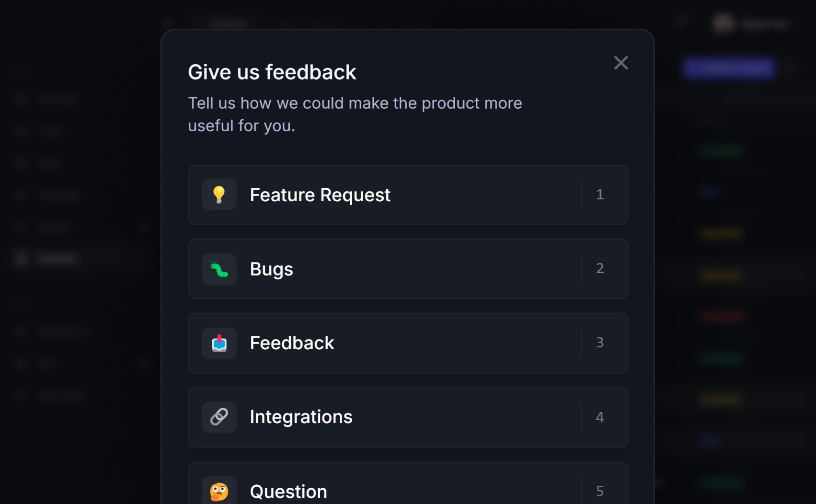Click the Give us feedback heading

coord(272,72)
